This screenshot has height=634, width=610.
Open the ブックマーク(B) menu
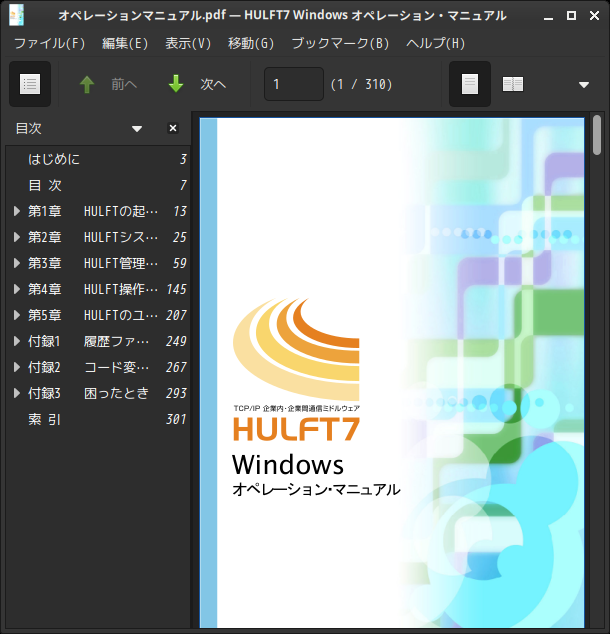pyautogui.click(x=340, y=43)
